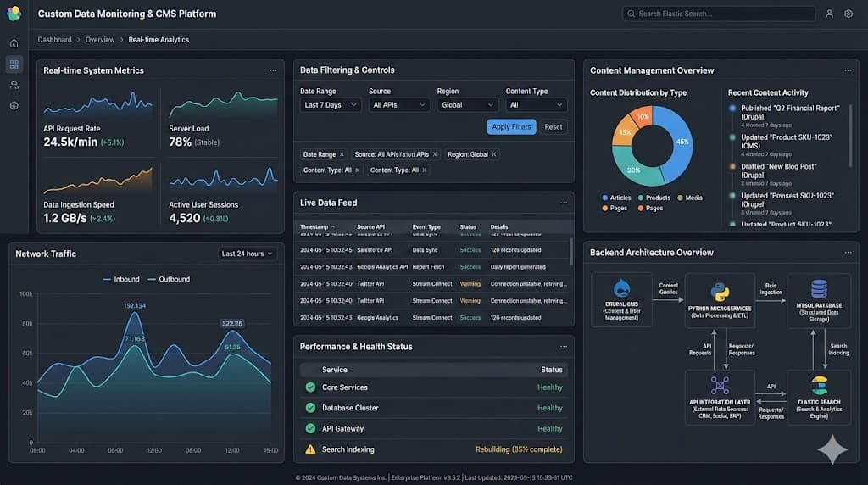This screenshot has height=485, width=868.
Task: Click the Overview breadcrumb item
Action: 100,40
